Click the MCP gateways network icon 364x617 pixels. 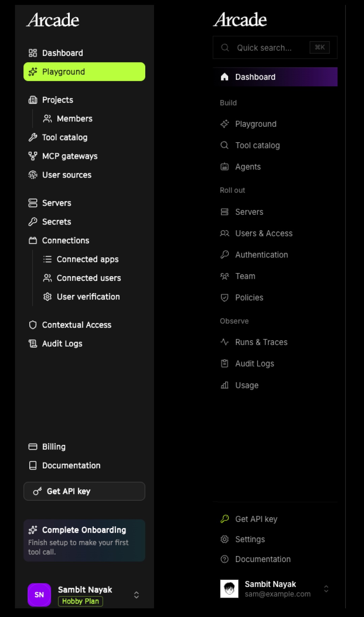pyautogui.click(x=33, y=156)
